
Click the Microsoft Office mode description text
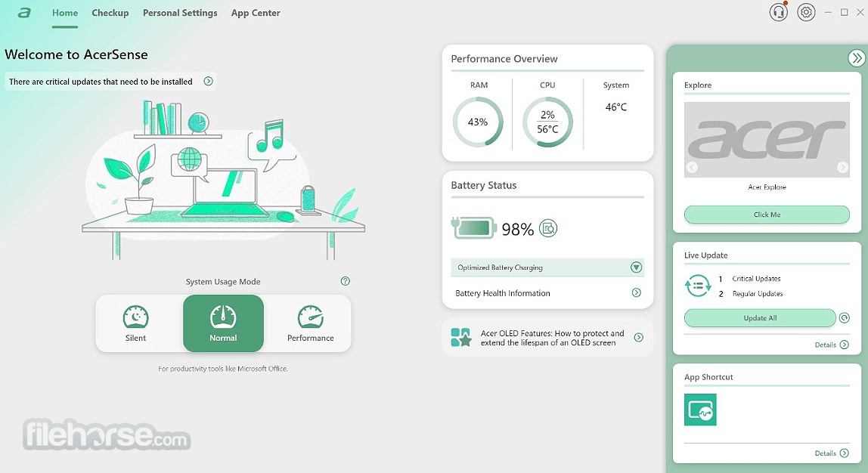click(223, 369)
